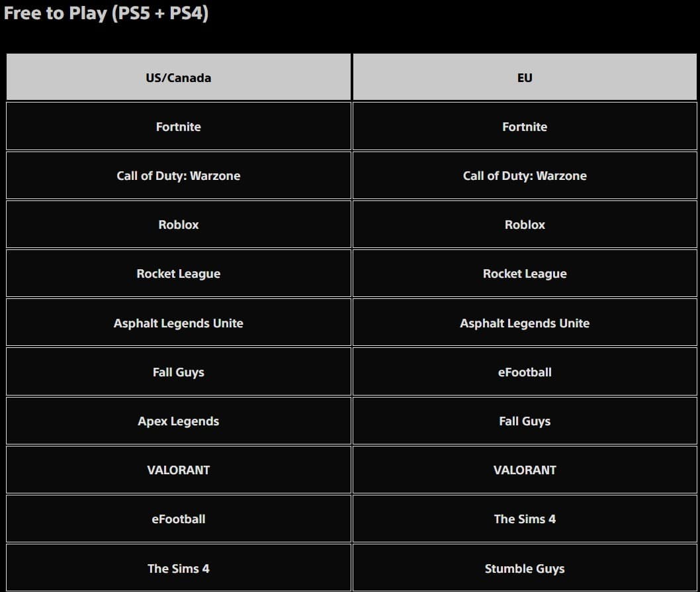This screenshot has width=700, height=592.
Task: Click VALORANT in the US/Canada column
Action: coord(179,470)
